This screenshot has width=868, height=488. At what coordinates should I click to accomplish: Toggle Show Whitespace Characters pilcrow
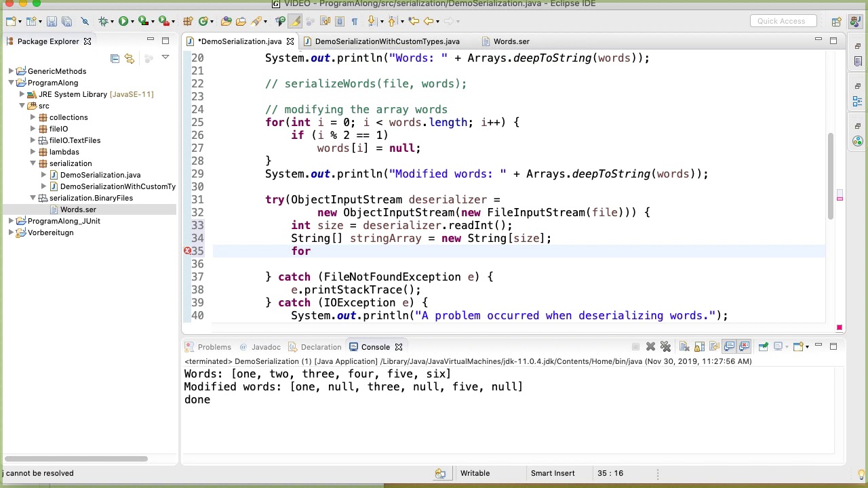pyautogui.click(x=355, y=21)
